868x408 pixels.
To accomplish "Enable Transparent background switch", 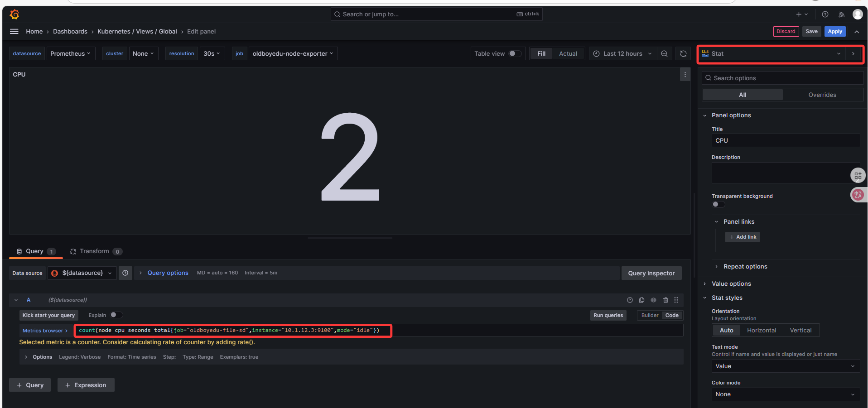I will [x=718, y=204].
